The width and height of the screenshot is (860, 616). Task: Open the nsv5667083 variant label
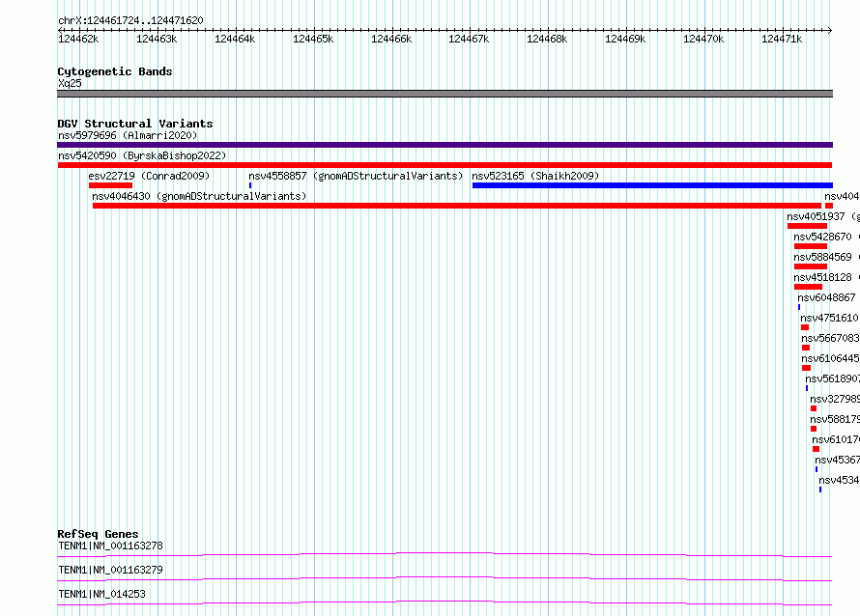(830, 338)
